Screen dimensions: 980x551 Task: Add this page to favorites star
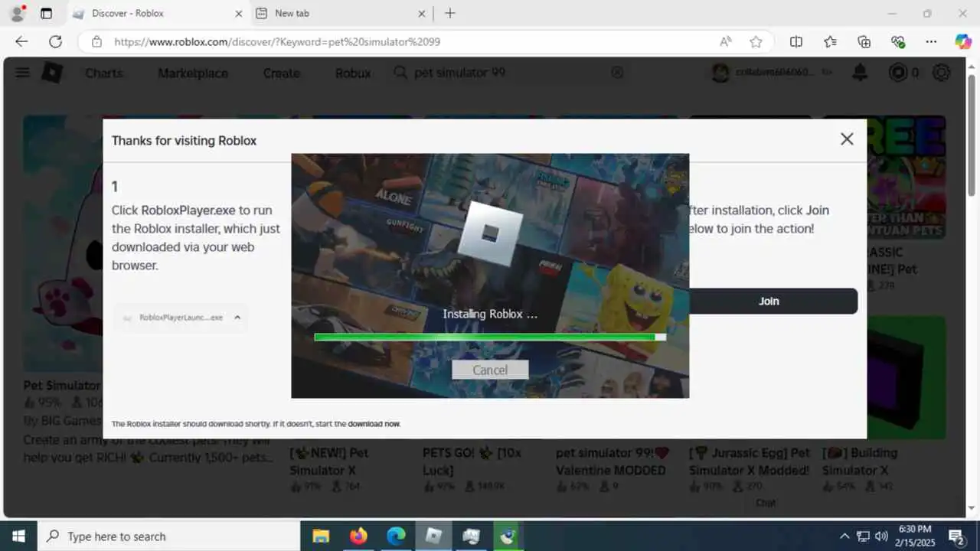click(756, 42)
